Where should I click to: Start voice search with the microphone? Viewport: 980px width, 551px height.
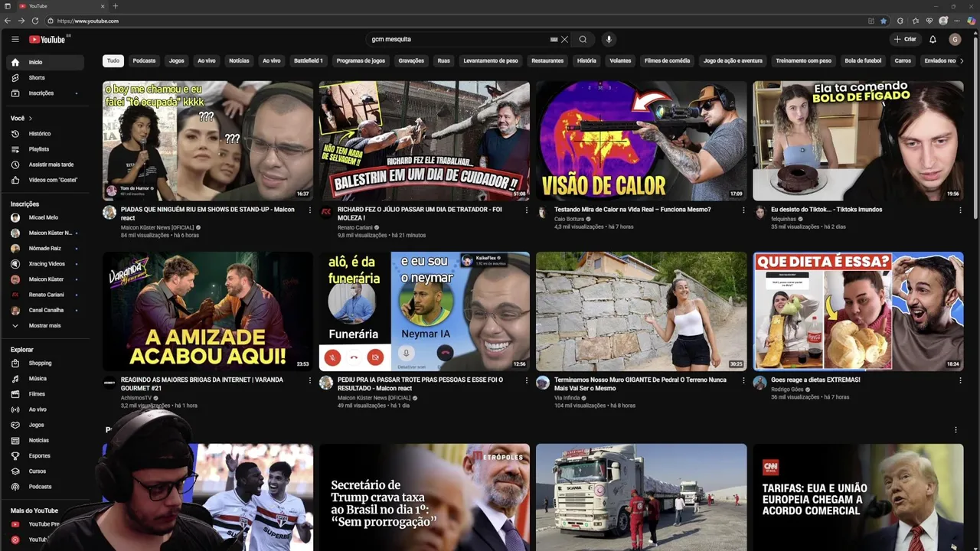(x=609, y=39)
